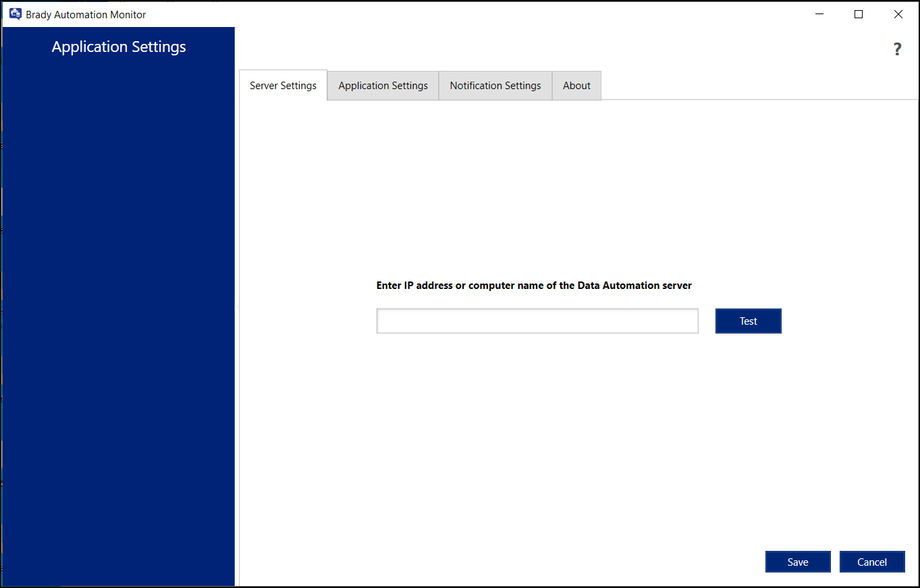Maximize the Brady Automation Monitor window
The height and width of the screenshot is (588, 920).
(859, 14)
